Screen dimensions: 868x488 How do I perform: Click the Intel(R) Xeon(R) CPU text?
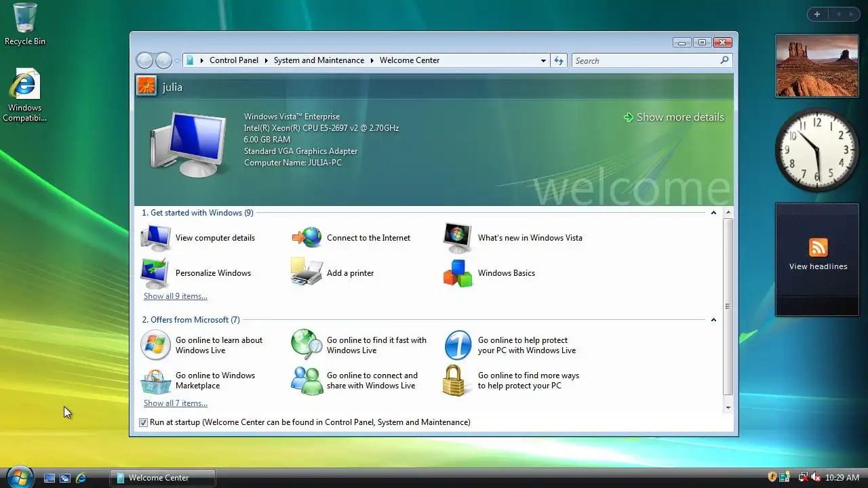(x=321, y=128)
